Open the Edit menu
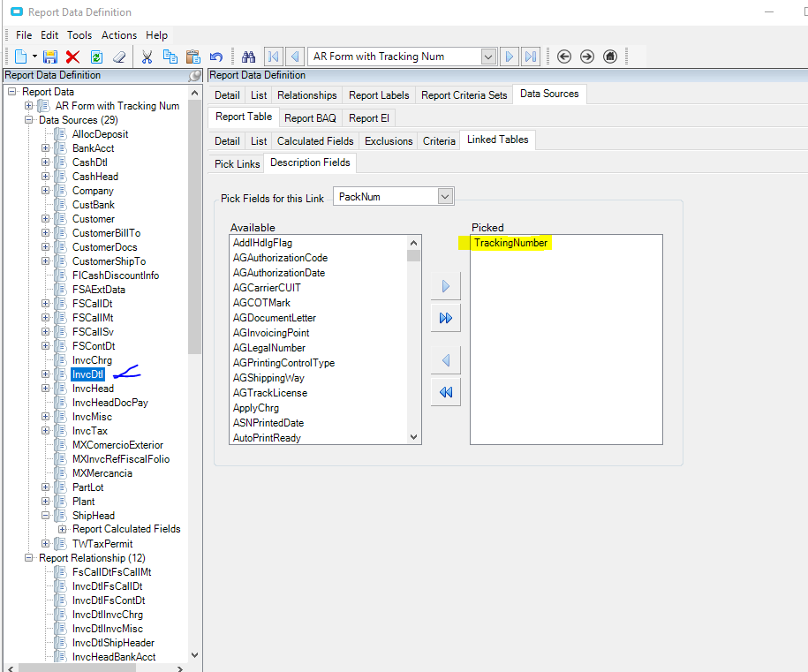808x672 pixels. (x=49, y=35)
